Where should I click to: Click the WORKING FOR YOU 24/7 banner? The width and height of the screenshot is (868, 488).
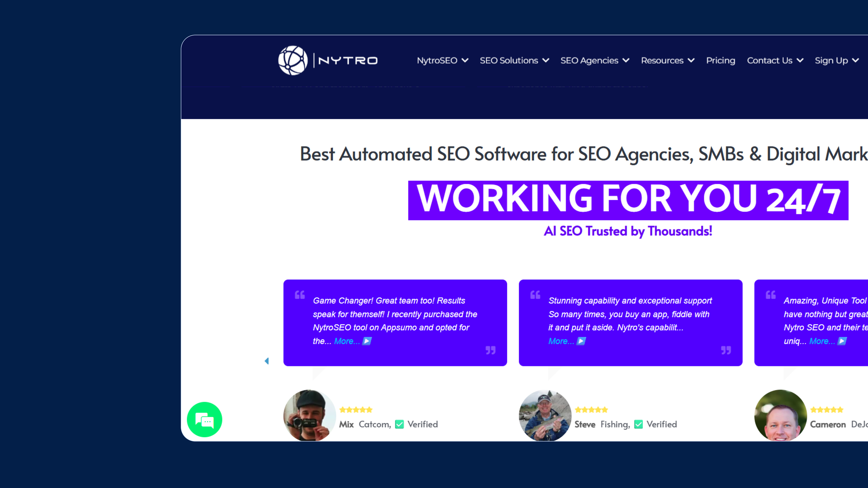coord(628,200)
